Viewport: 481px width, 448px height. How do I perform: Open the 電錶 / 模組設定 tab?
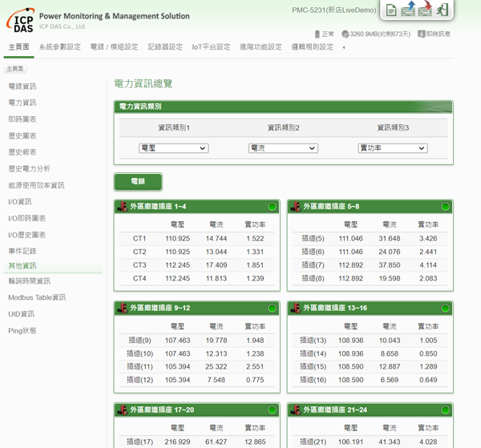pyautogui.click(x=114, y=47)
